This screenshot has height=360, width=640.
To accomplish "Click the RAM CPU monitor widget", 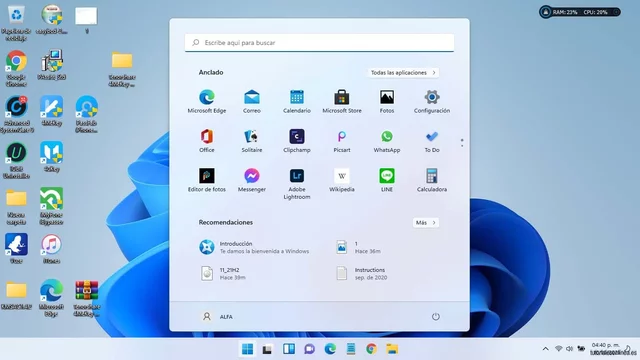I will pyautogui.click(x=580, y=12).
